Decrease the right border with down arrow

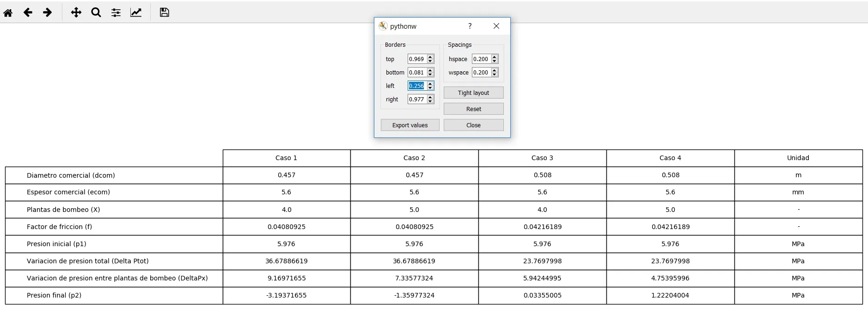click(430, 101)
